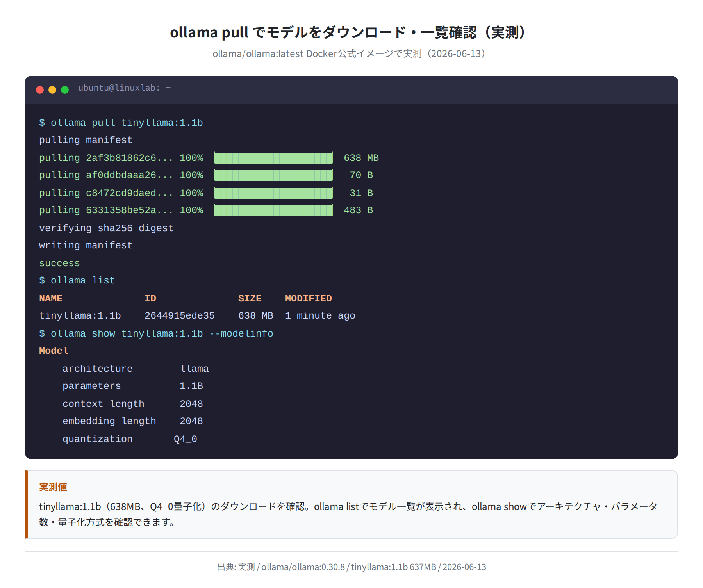Screen dimensions: 703x588
Task: Click the 'context length' label
Action: [103, 404]
